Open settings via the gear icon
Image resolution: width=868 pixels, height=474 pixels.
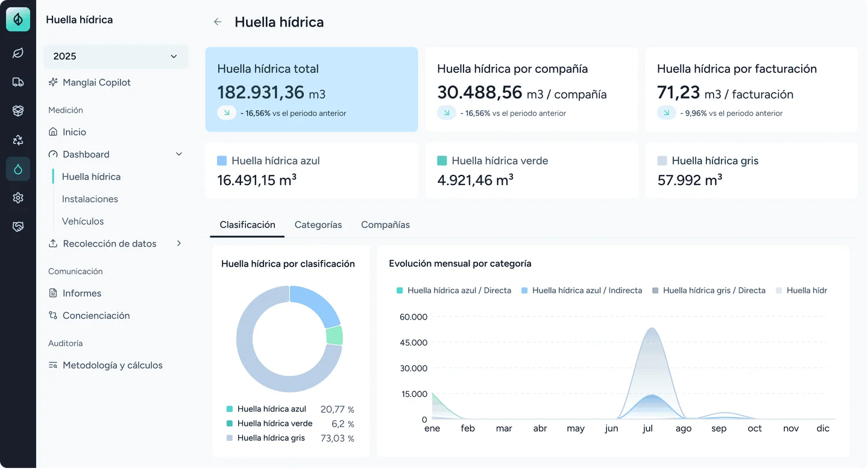pos(18,198)
